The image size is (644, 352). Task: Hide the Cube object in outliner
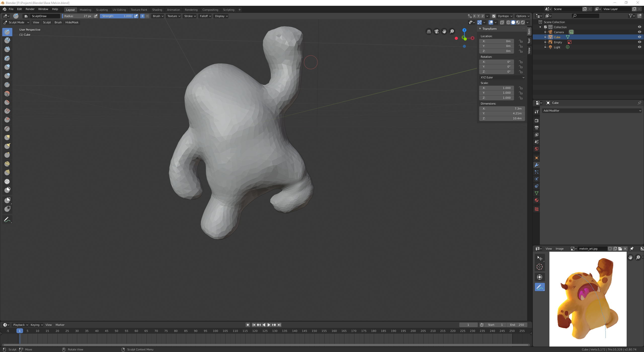(x=639, y=37)
